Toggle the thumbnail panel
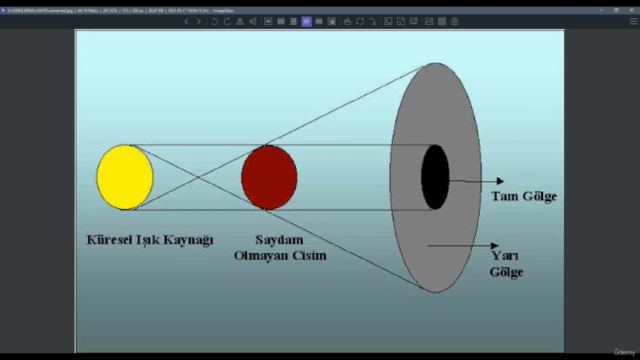The image size is (640, 360). click(429, 22)
